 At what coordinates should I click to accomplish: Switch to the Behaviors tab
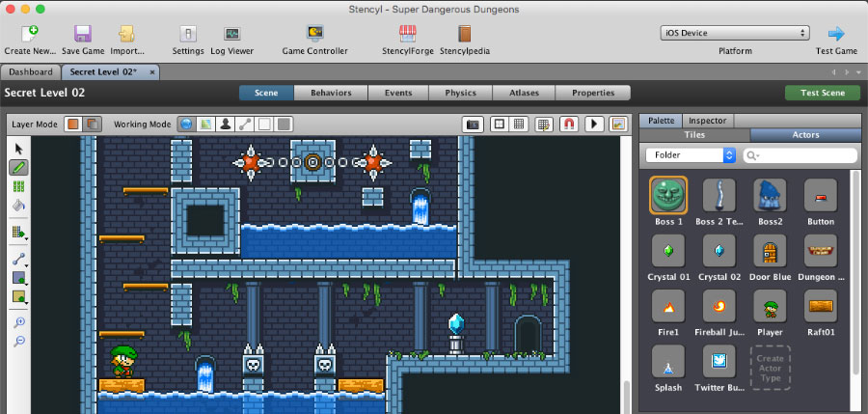(x=330, y=93)
